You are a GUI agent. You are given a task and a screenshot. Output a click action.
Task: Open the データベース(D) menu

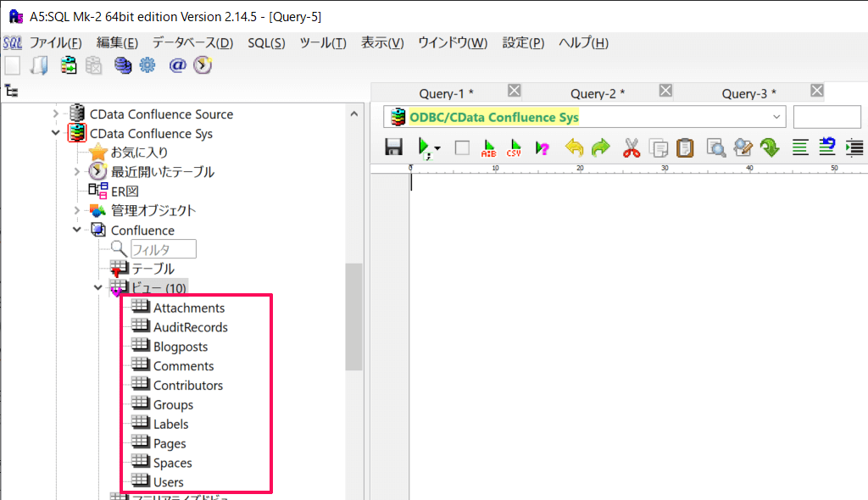point(192,42)
